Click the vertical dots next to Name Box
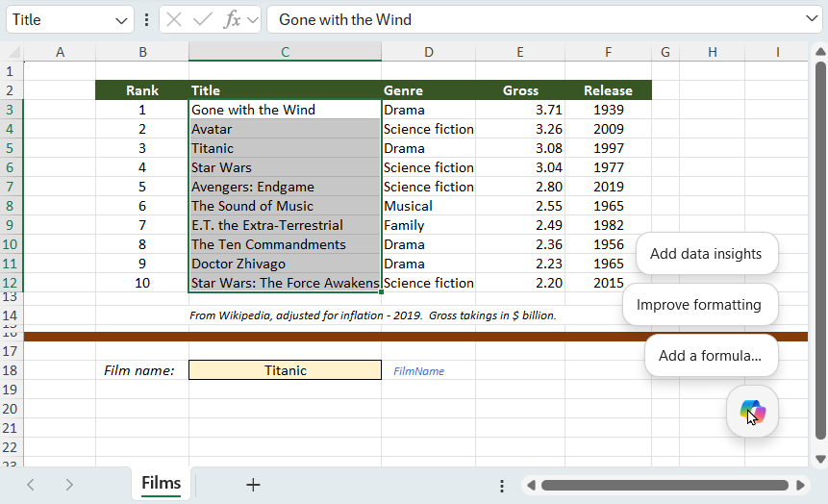828x504 pixels. [x=146, y=20]
